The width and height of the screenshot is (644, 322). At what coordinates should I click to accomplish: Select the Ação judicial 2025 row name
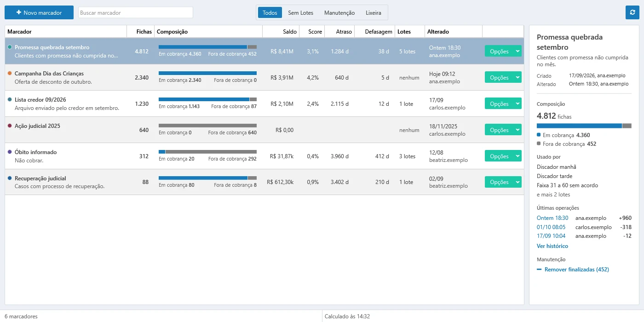click(37, 126)
